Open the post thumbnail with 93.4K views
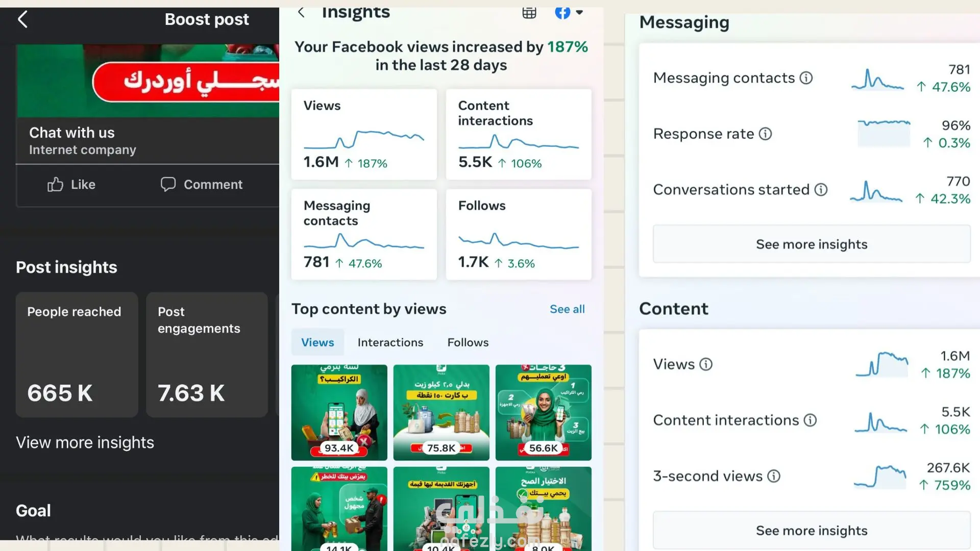This screenshot has height=551, width=980. 339,413
